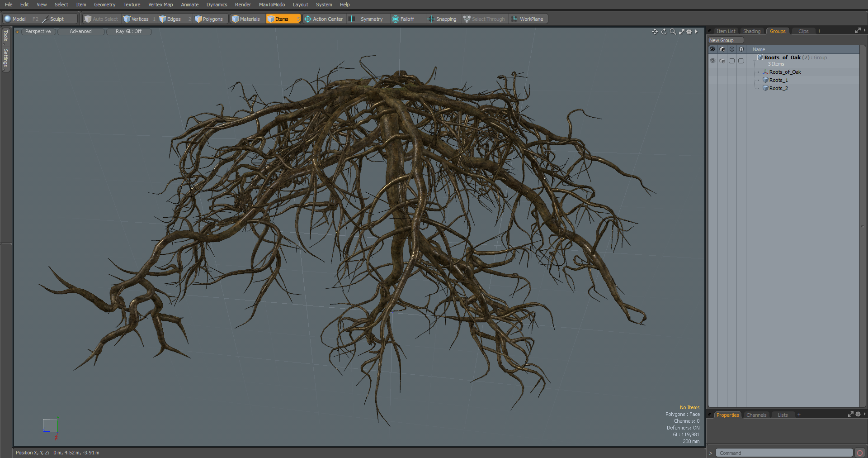This screenshot has height=458, width=868.
Task: Activate Items selection mode
Action: pyautogui.click(x=283, y=19)
